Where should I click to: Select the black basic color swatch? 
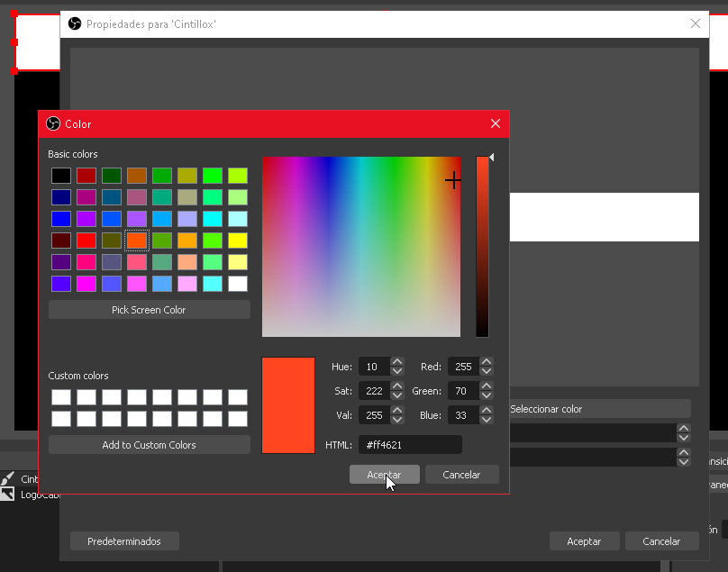[61, 176]
